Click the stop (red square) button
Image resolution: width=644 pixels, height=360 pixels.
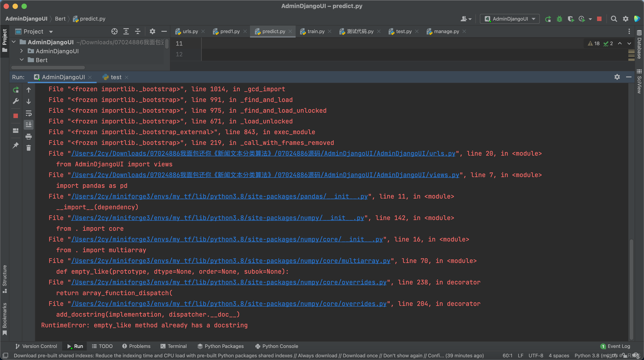point(15,116)
